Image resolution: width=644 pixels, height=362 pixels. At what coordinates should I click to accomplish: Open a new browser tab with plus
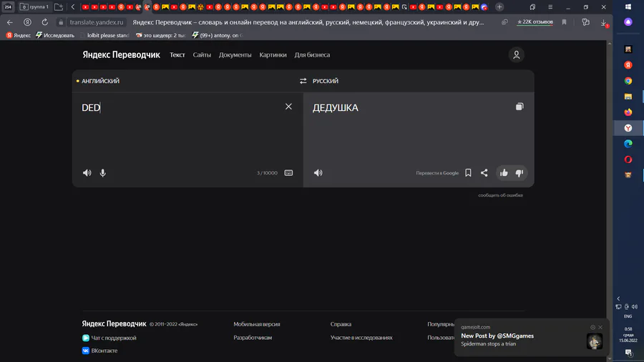coord(499,7)
